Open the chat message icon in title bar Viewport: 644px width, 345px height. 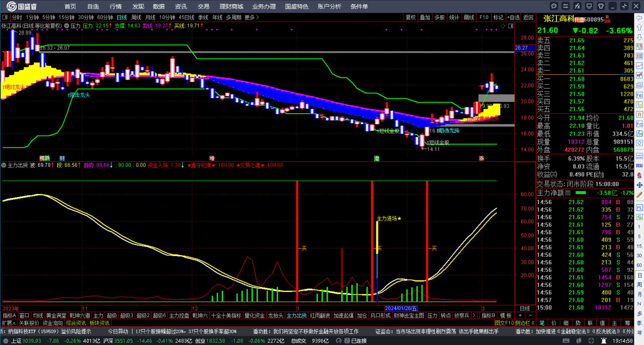coord(554,6)
